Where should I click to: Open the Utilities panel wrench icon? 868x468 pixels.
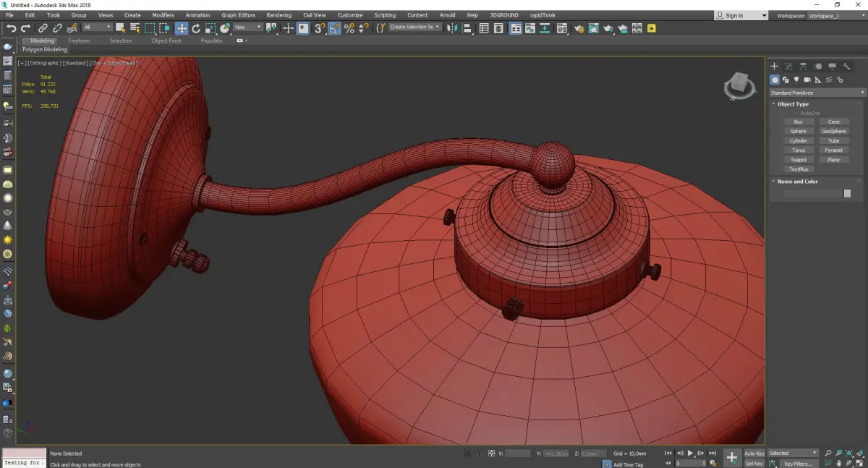coord(846,67)
